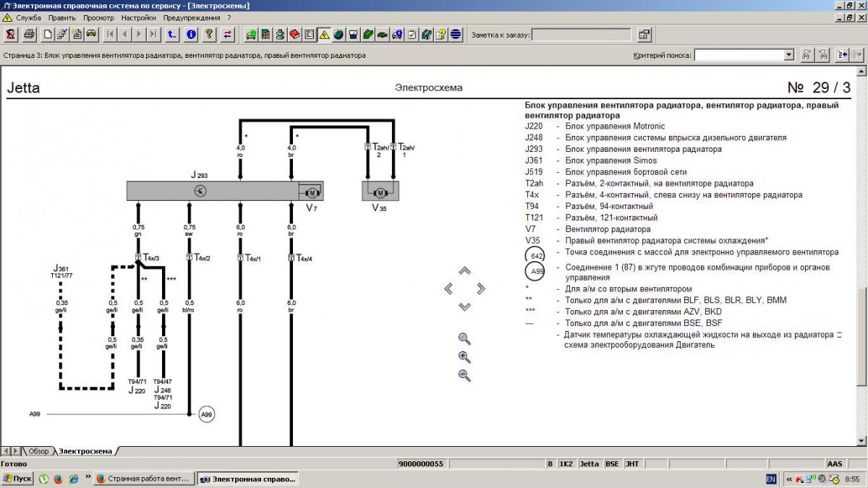This screenshot has width=868, height=488.
Task: Click the V35 right fan symbol
Action: [x=381, y=192]
